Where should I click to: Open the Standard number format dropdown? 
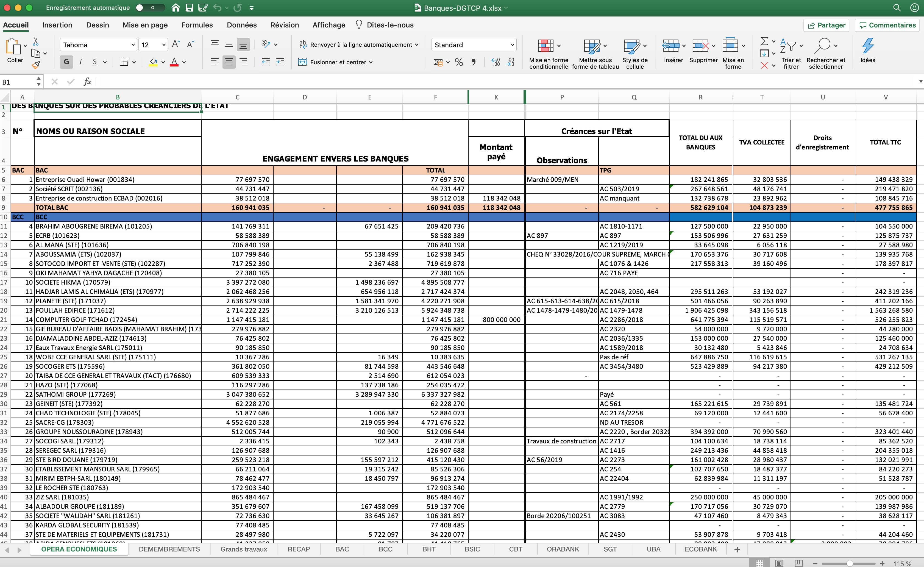coord(512,45)
